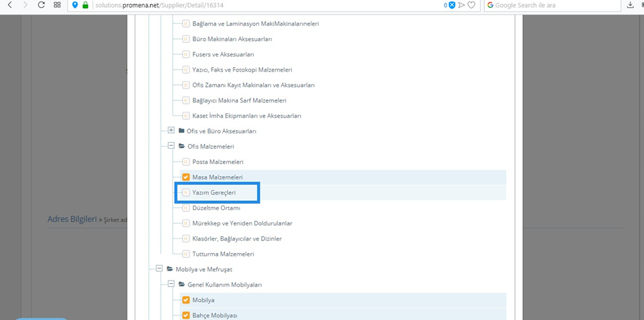Click the Tutturma Malzemeleri row text
This screenshot has width=644, height=320.
223,254
